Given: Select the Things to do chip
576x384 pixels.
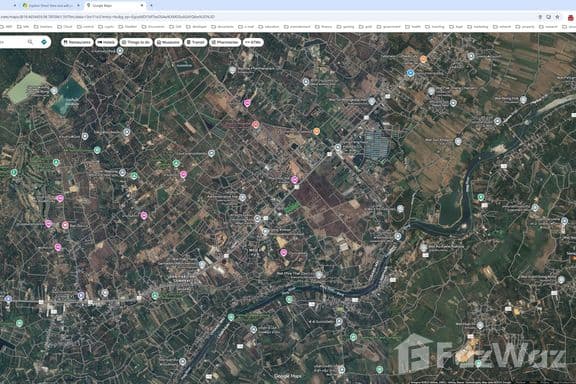Looking at the screenshot, I should point(136,43).
